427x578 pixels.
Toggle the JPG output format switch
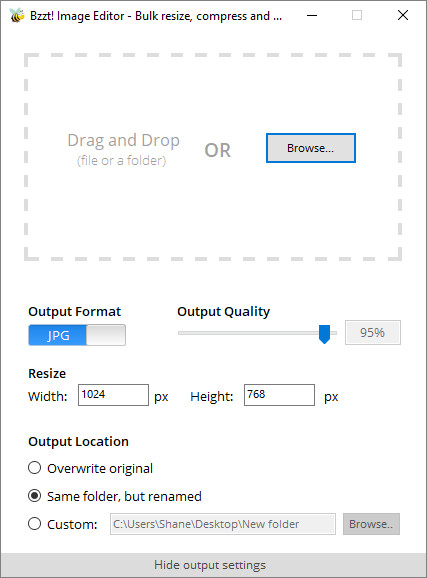[x=77, y=335]
